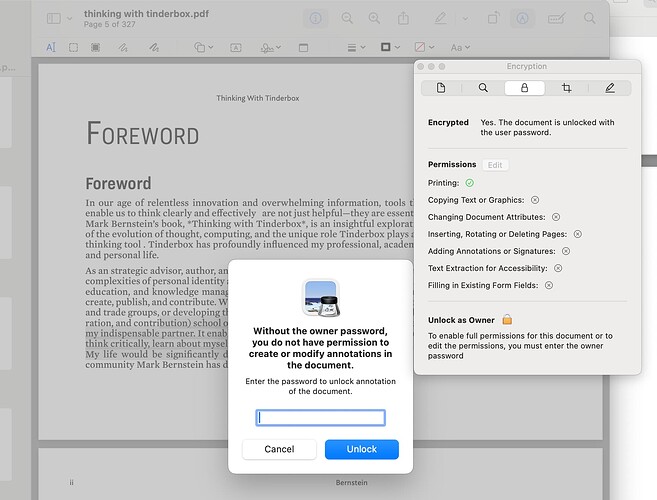657x500 pixels.
Task: Click the Copying Text or Graphics denied indicator
Action: tap(535, 200)
